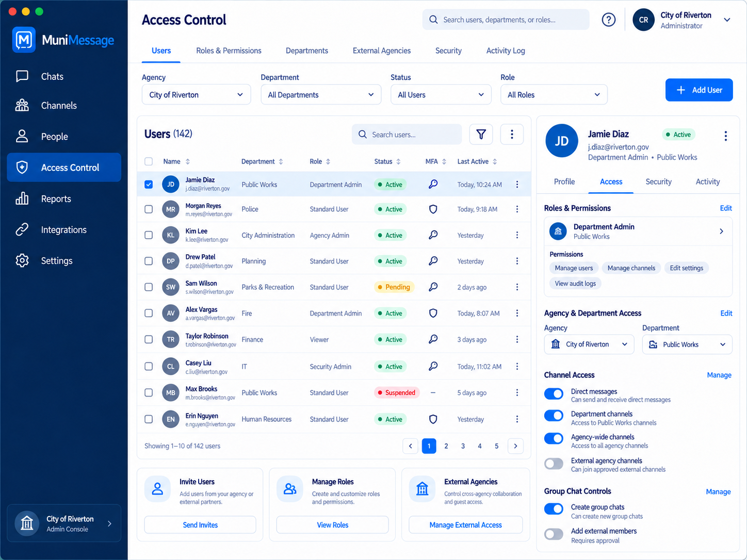This screenshot has width=747, height=560.
Task: Open Chats from the sidebar
Action: [63, 76]
